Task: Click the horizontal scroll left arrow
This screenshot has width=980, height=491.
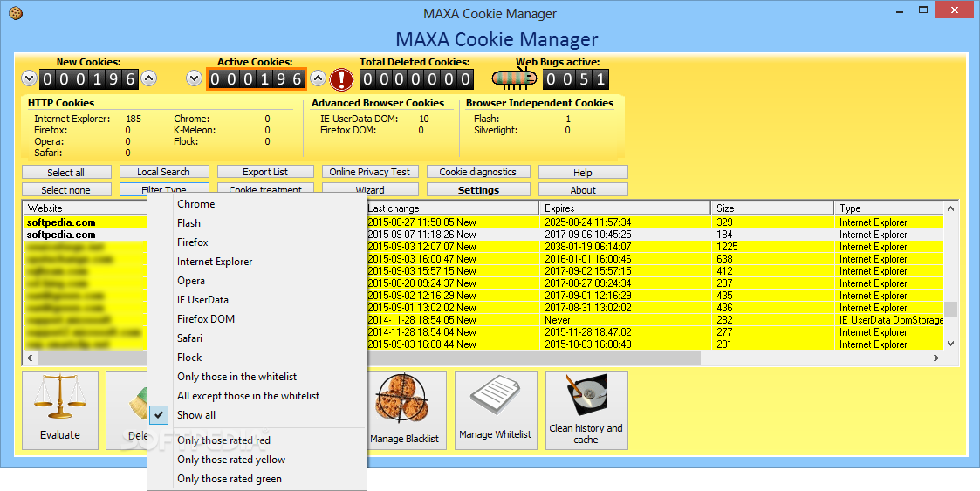Action: click(x=30, y=358)
